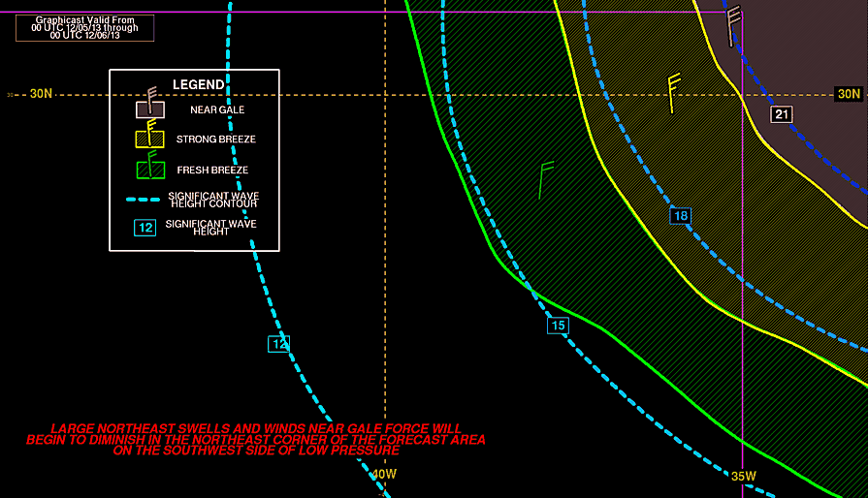
Task: Click the NEAR GALE legend label
Action: [x=217, y=110]
